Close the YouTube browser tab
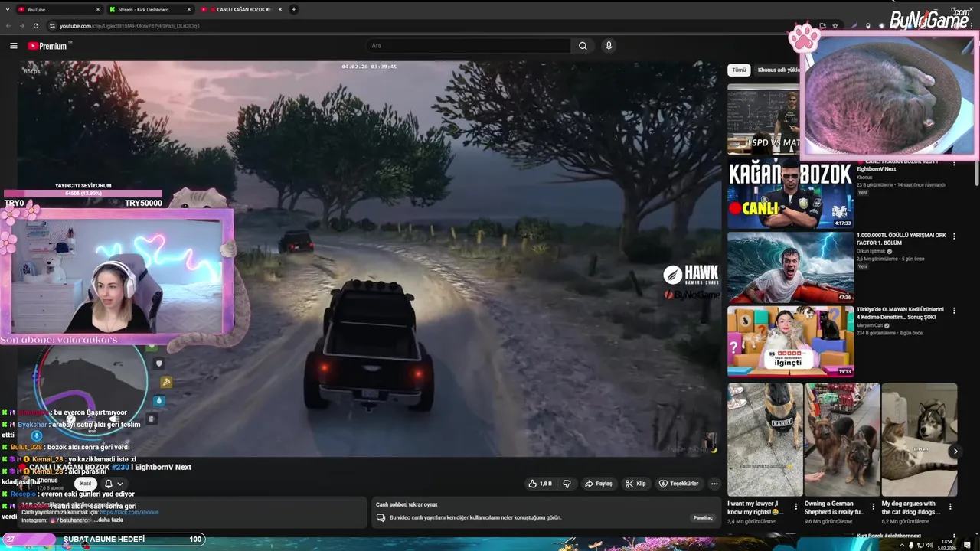 pos(98,9)
